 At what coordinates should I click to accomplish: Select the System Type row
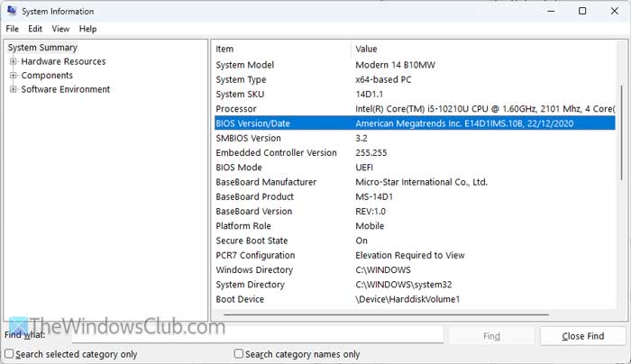point(415,79)
